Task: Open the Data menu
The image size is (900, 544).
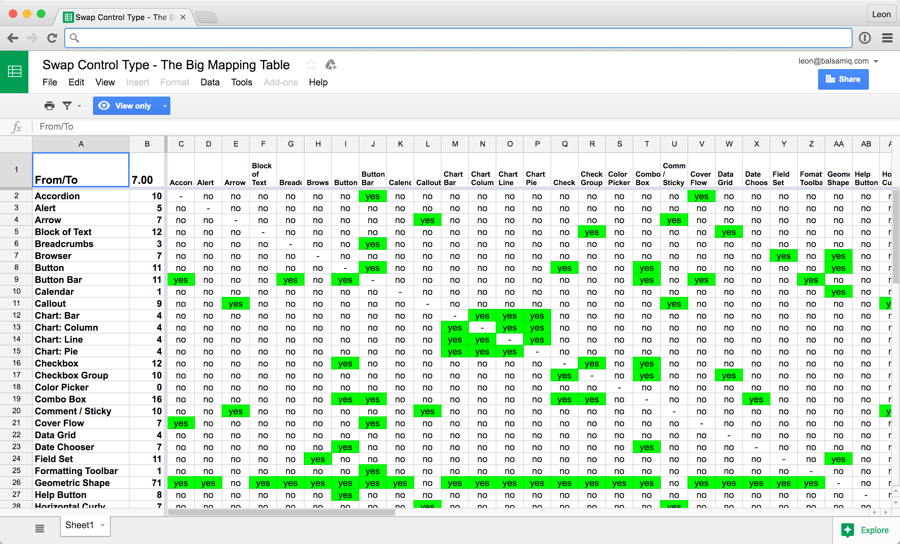Action: pos(210,82)
